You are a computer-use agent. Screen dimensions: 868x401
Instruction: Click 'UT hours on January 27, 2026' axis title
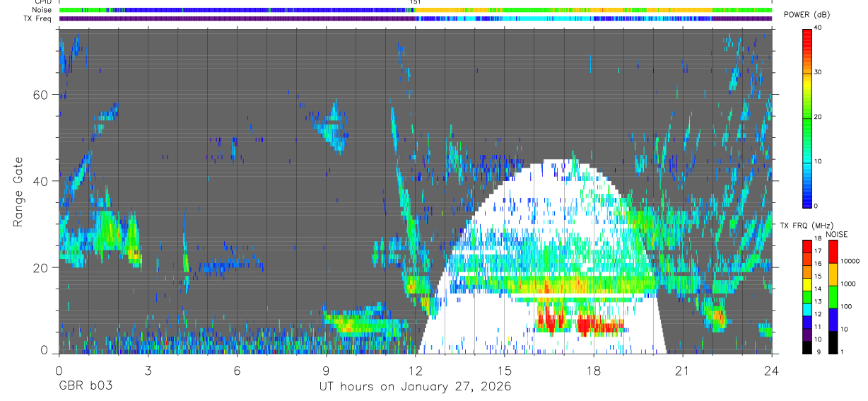point(414,387)
